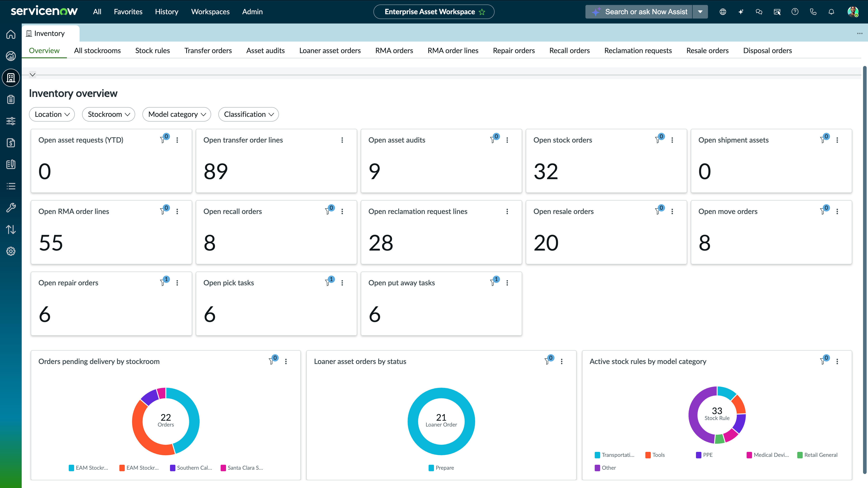
Task: Switch to the Stock rules tab
Action: click(152, 51)
